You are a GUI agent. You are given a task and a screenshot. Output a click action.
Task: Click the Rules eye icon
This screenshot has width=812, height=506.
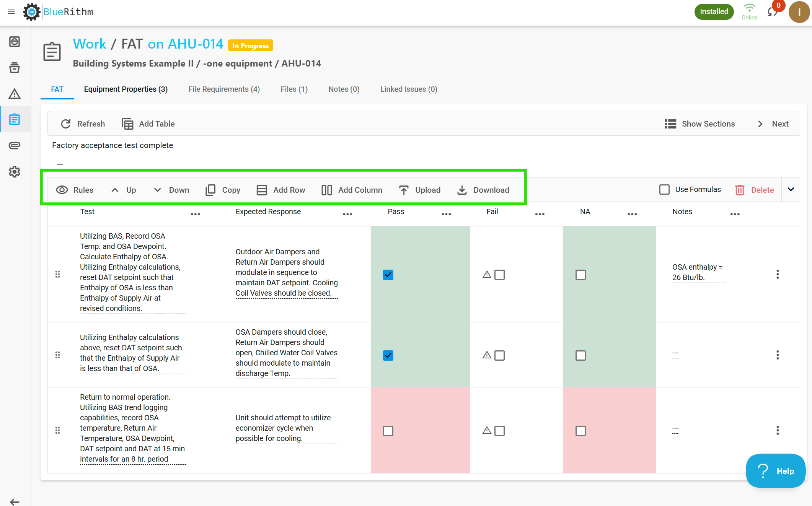62,190
